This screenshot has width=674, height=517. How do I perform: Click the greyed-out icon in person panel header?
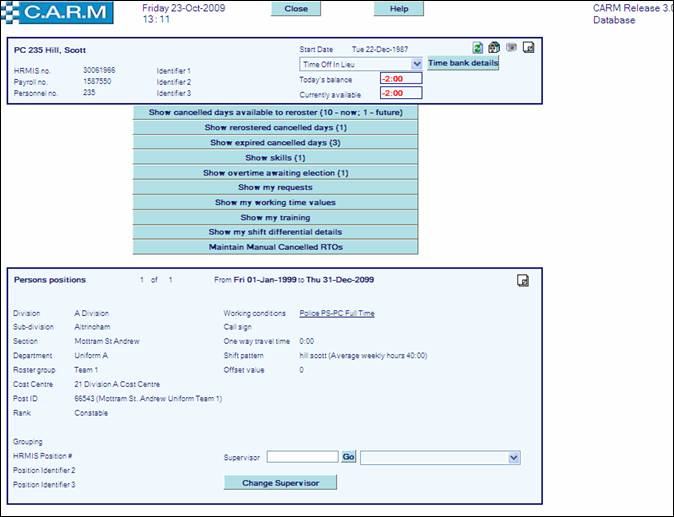click(x=510, y=47)
